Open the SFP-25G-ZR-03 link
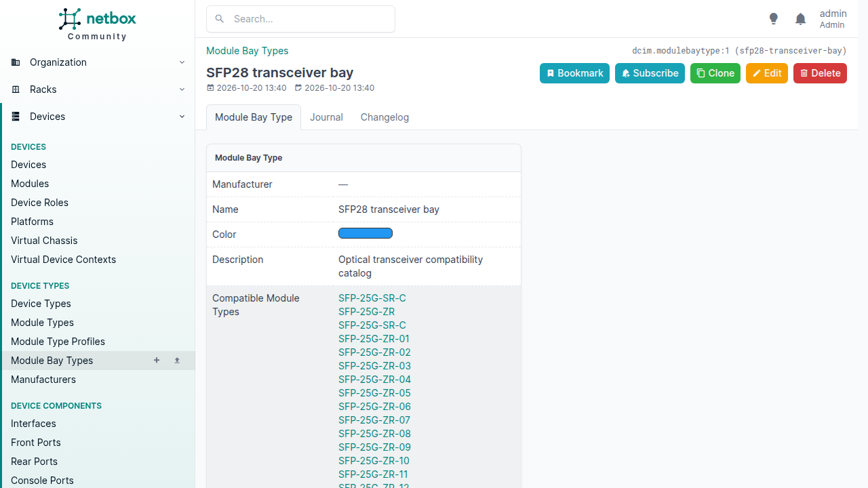 [374, 366]
